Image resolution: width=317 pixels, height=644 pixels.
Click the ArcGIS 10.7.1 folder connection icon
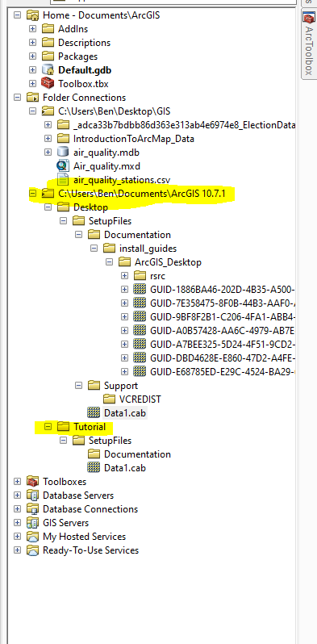(48, 194)
